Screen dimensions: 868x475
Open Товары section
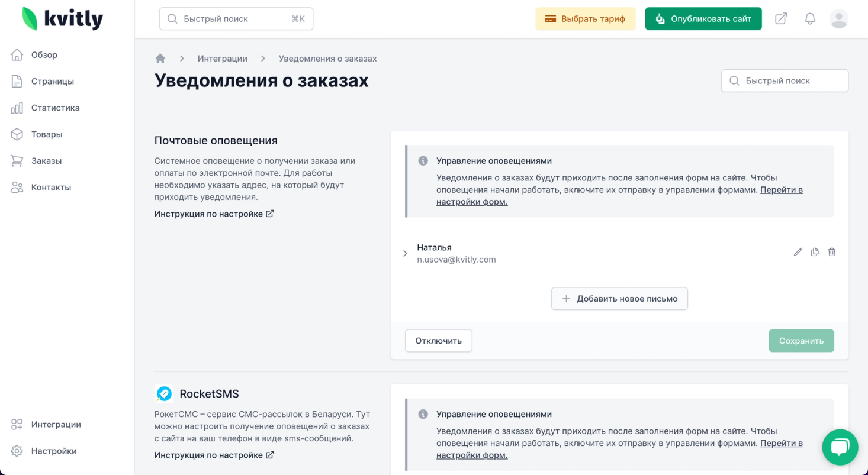click(x=47, y=134)
